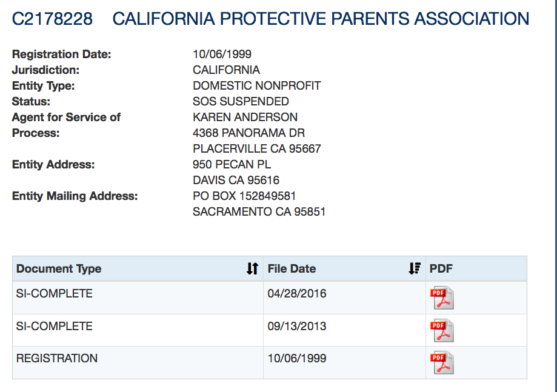Click the 04/28/2016 file date cell
Viewport: 557px width, 392px height.
297,294
